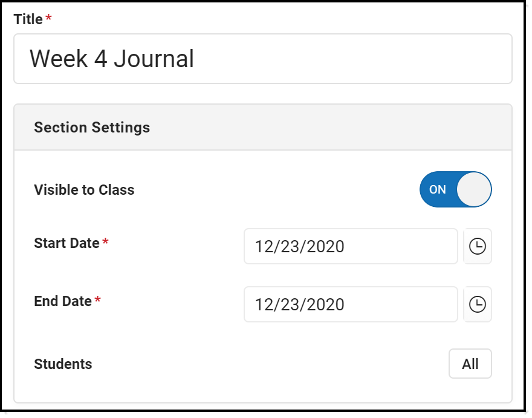Click into the Start Date field
Viewport: 532px width, 418px height.
(351, 247)
